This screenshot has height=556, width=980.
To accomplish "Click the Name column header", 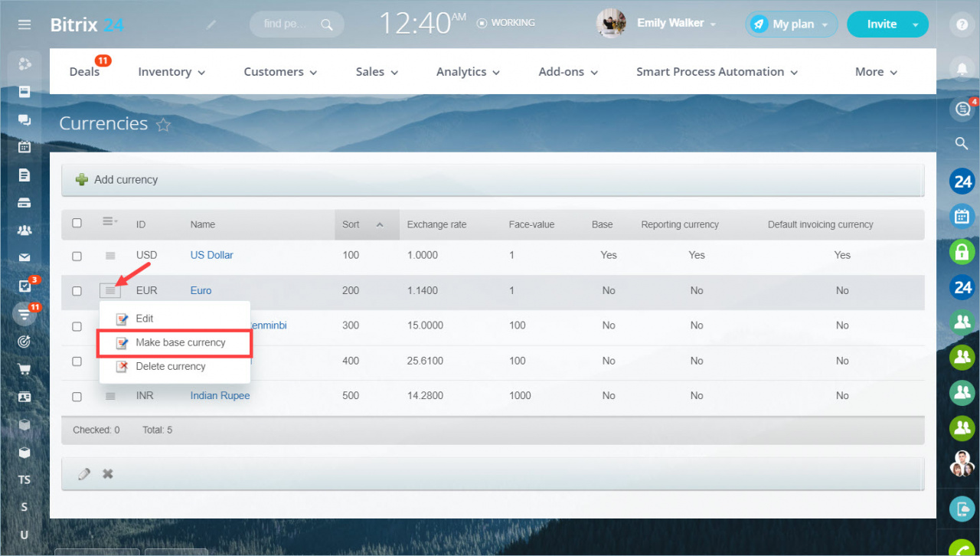I will click(203, 224).
